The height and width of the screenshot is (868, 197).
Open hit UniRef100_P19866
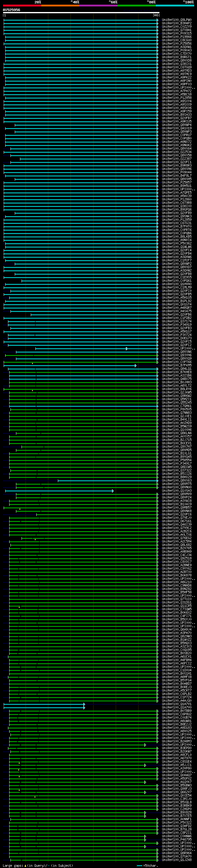pyautogui.click(x=177, y=37)
